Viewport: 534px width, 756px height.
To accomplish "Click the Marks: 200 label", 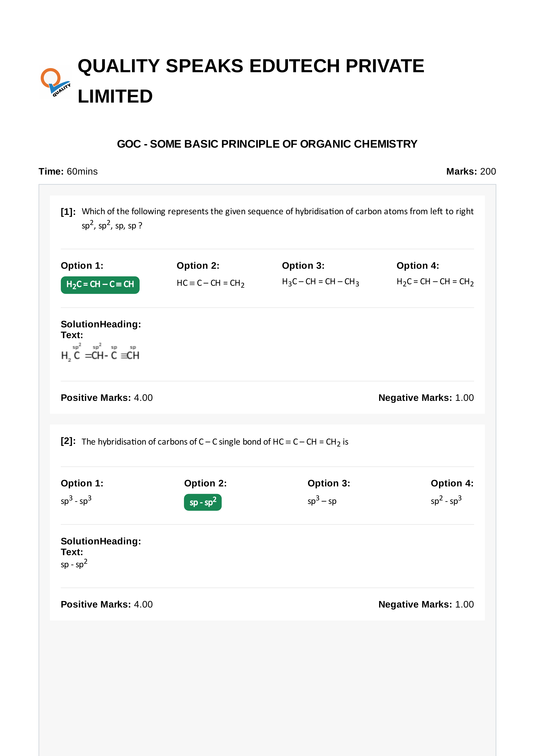I will (x=471, y=172).
